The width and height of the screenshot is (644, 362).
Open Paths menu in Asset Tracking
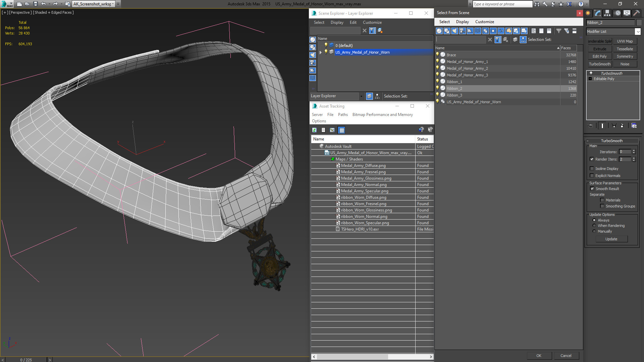click(x=343, y=115)
